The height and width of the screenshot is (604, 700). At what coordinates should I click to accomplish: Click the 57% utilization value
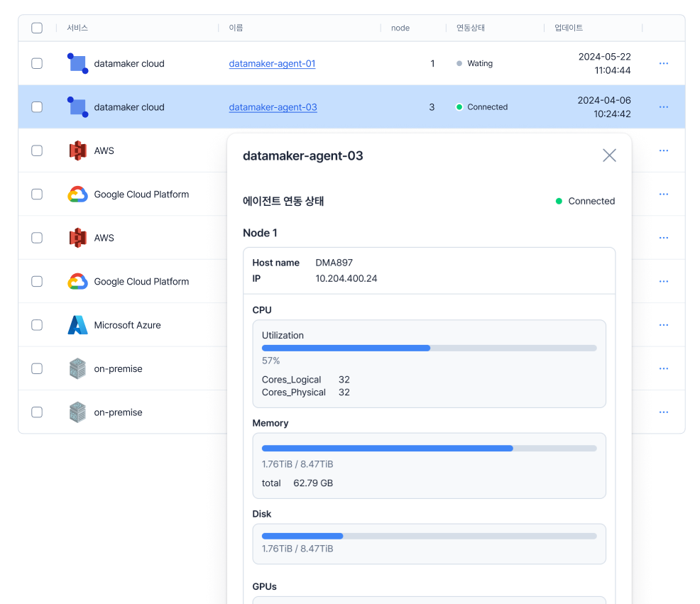pyautogui.click(x=270, y=361)
